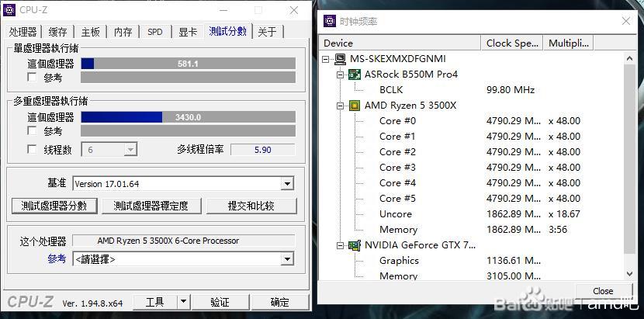This screenshot has height=319, width=644.
Task: Click the clock list scrollbar down arrow
Action: click(x=629, y=274)
